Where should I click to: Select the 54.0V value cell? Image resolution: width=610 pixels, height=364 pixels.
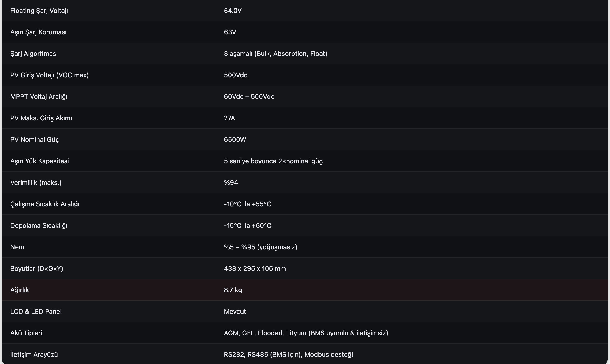point(233,11)
